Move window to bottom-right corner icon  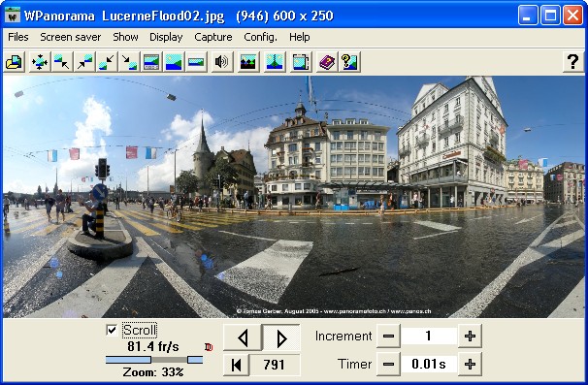pos(129,62)
